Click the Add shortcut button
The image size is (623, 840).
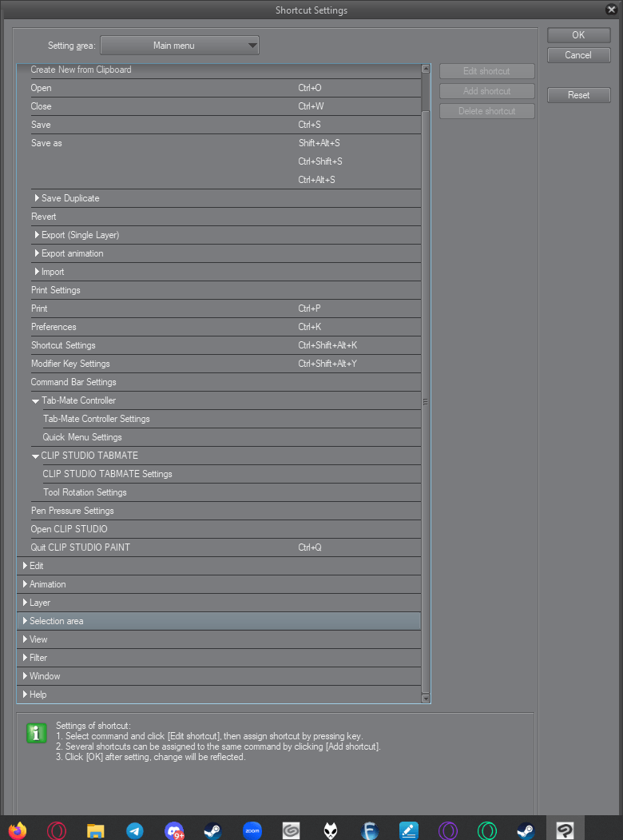(487, 91)
